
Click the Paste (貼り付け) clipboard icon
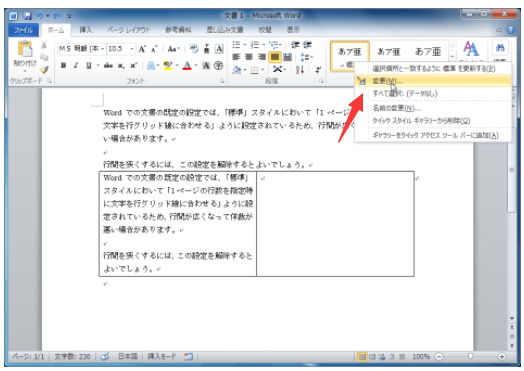pyautogui.click(x=25, y=49)
